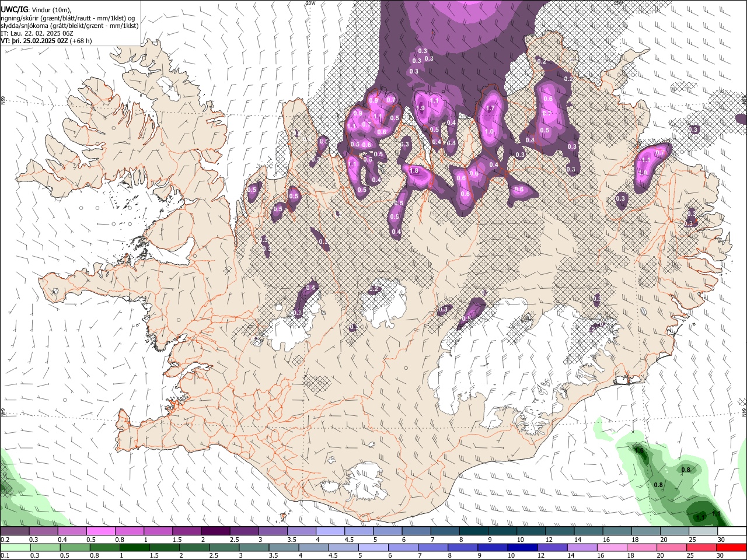
Task: Select lower legend row swatch labeled 20
Action: pos(671,548)
